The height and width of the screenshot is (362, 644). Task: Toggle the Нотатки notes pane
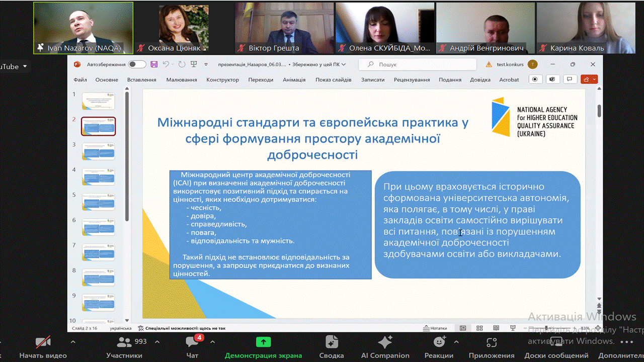coord(435,328)
